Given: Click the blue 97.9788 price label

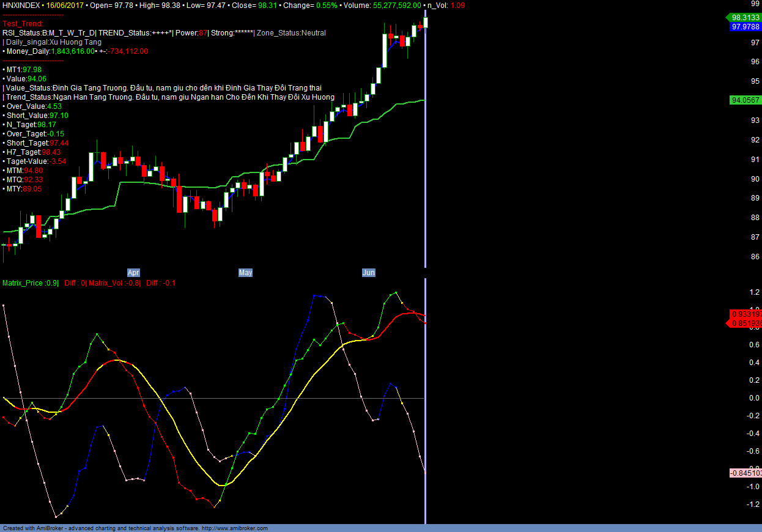Looking at the screenshot, I should pyautogui.click(x=745, y=27).
